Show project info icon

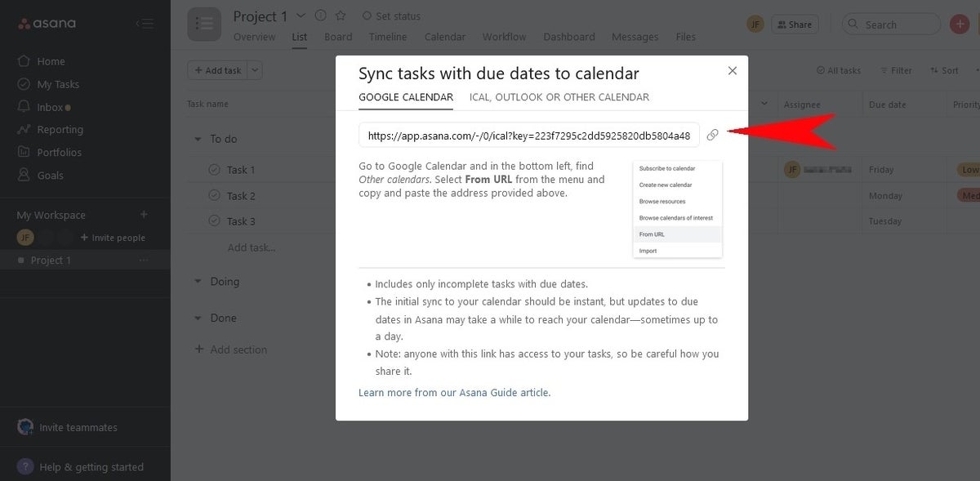click(x=321, y=16)
